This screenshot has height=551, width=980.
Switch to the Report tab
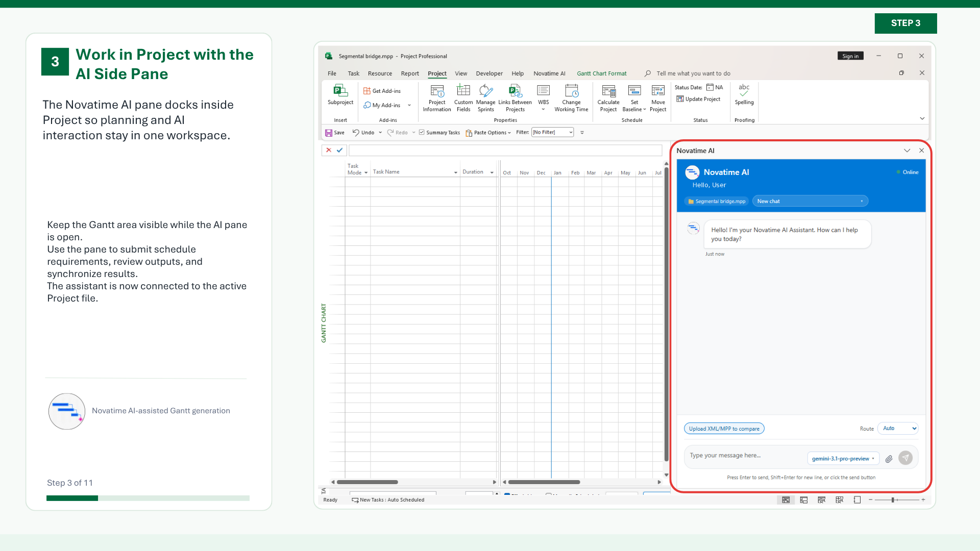click(410, 73)
